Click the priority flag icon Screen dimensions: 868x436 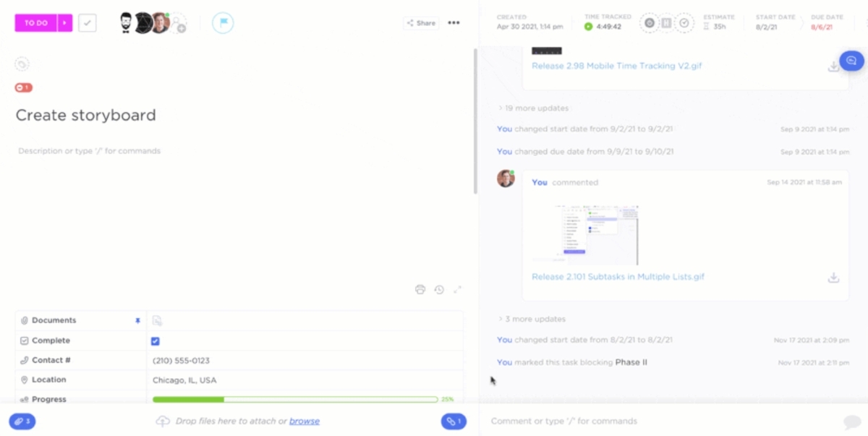pyautogui.click(x=223, y=23)
